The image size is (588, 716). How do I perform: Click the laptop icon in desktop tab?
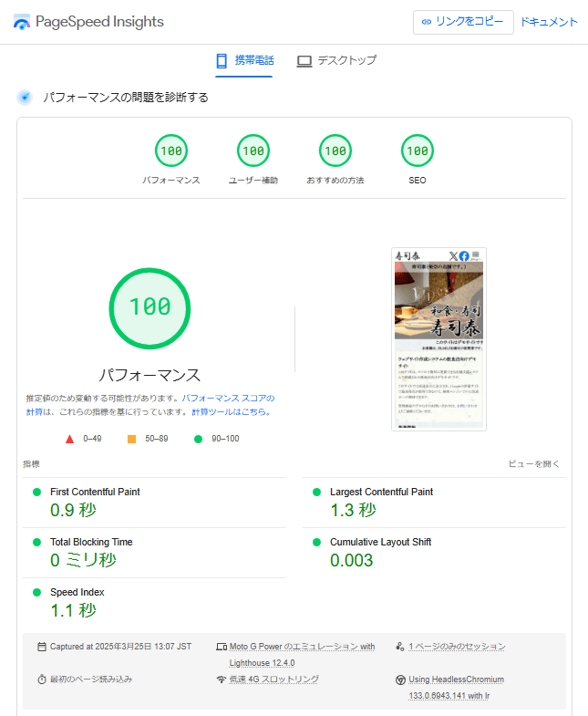(x=304, y=61)
